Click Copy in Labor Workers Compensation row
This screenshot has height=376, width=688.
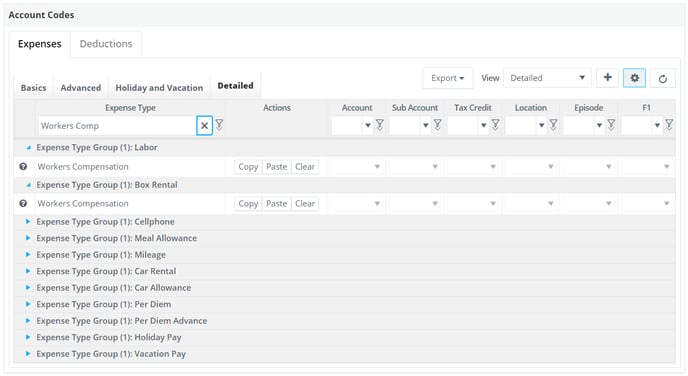(x=248, y=167)
